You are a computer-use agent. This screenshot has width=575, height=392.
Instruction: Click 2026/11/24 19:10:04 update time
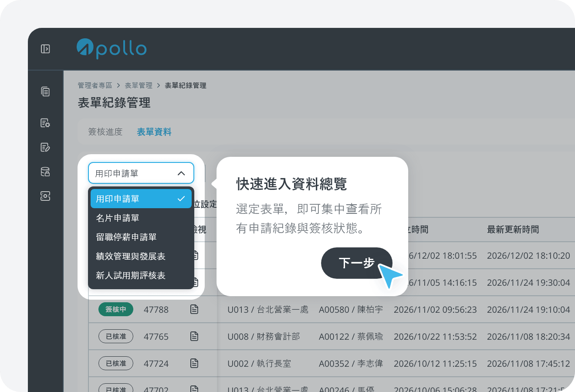(528, 310)
